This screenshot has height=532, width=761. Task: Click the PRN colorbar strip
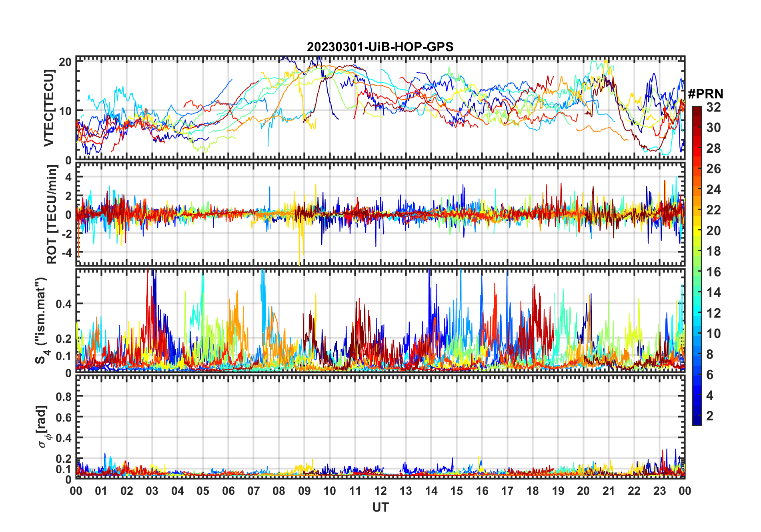tap(697, 266)
